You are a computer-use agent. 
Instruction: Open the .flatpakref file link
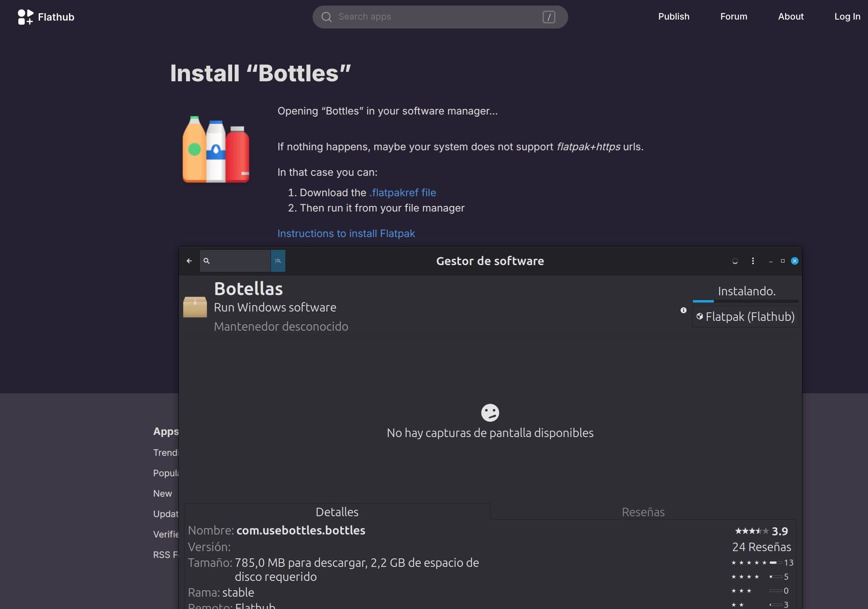[x=403, y=193]
